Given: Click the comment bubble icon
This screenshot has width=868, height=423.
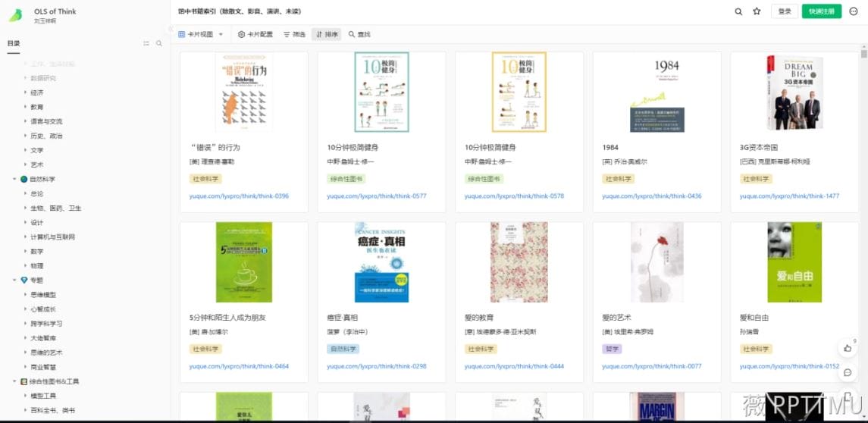Looking at the screenshot, I should pyautogui.click(x=848, y=373).
